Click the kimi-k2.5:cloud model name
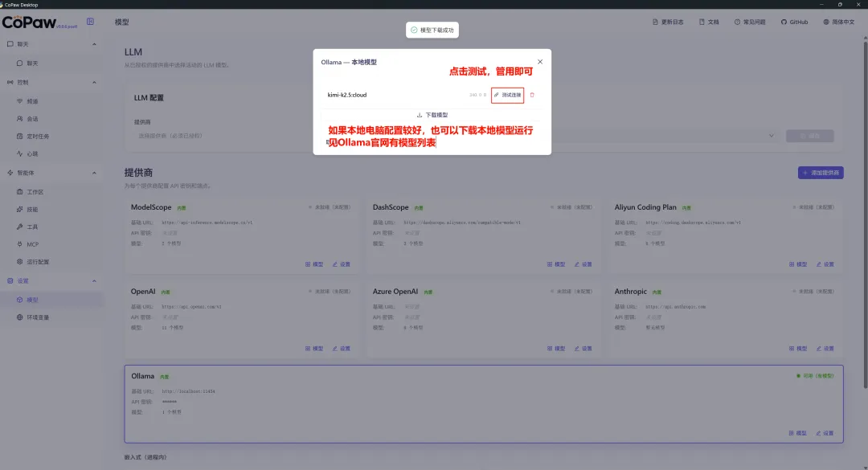Image resolution: width=868 pixels, height=470 pixels. (x=347, y=96)
